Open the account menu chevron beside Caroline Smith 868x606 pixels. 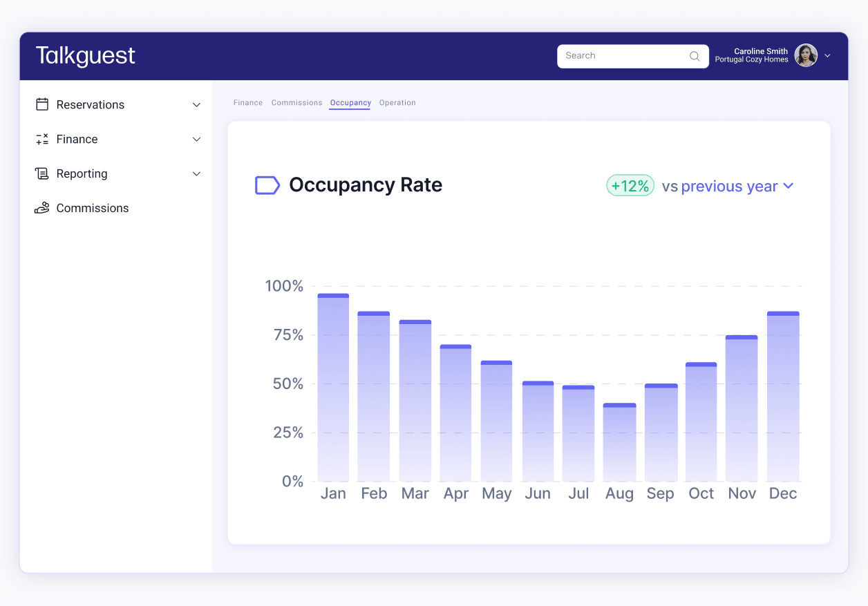tap(827, 55)
